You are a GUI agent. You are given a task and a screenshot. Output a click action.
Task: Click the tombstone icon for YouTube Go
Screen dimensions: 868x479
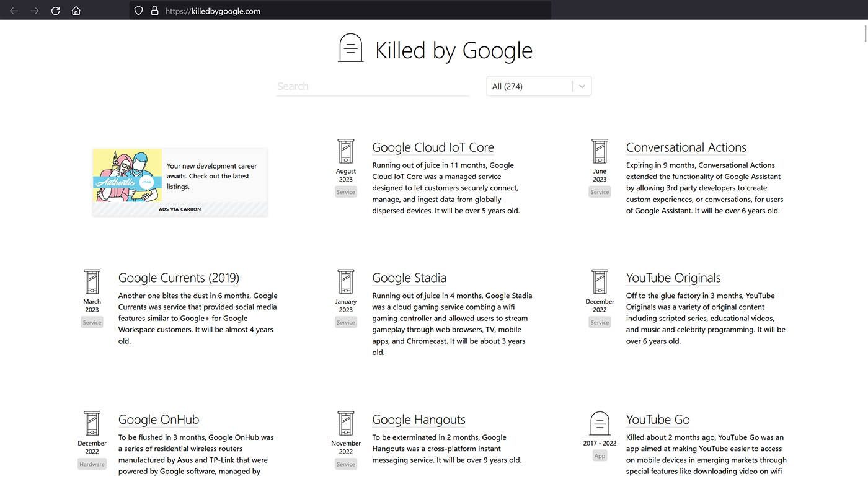click(600, 424)
